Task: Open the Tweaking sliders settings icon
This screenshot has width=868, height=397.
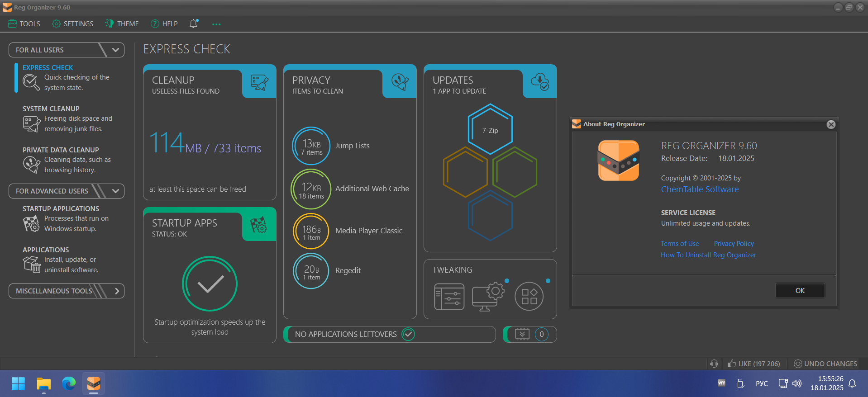Action: [449, 297]
